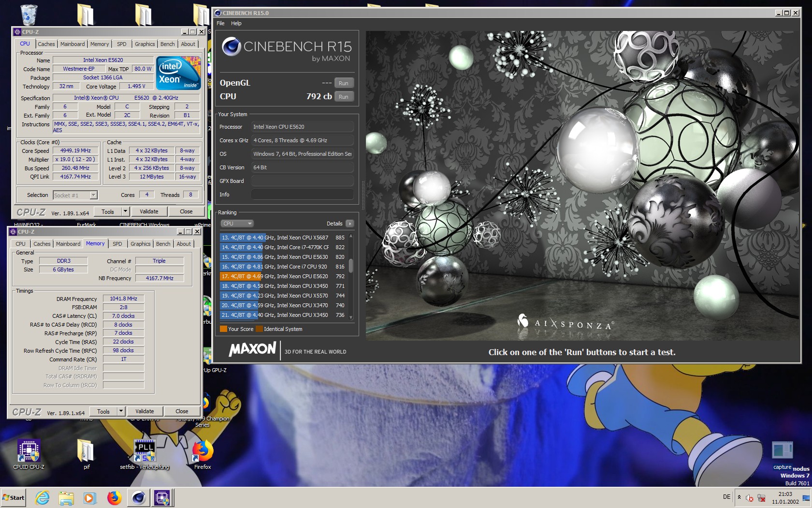Run the OpenGL benchmark
Viewport: 812px width, 508px height.
344,83
